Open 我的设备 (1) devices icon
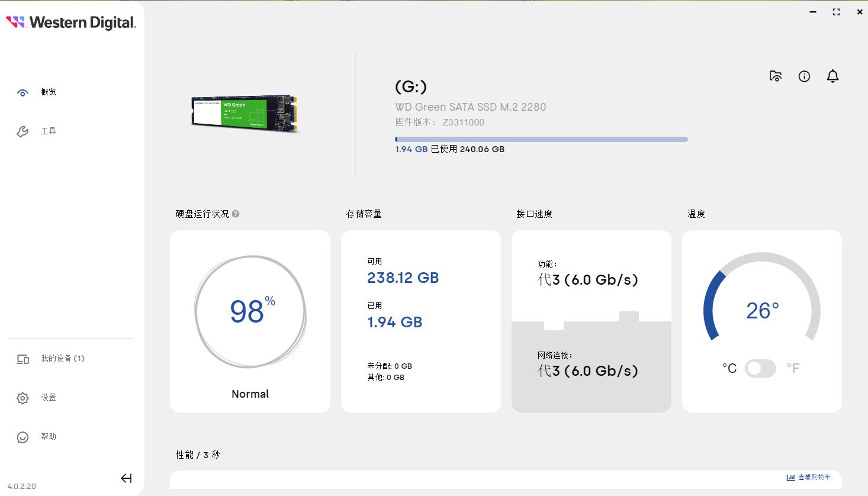This screenshot has height=496, width=868. pos(22,359)
